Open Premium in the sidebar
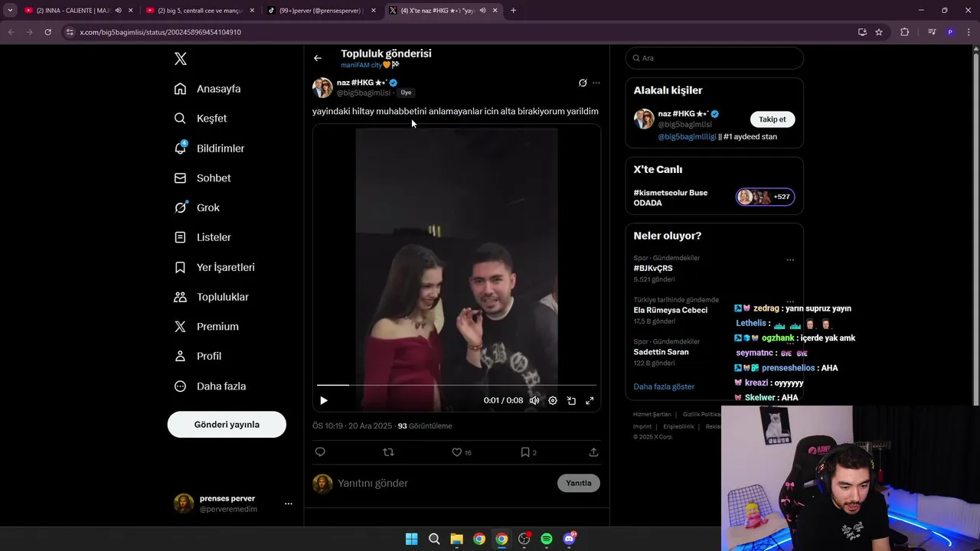980x551 pixels. tap(206, 327)
